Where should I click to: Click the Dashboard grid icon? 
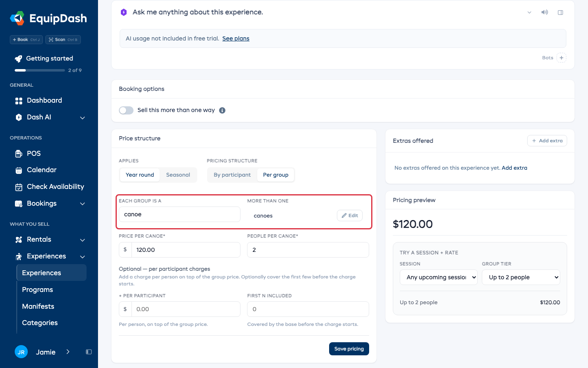click(19, 101)
